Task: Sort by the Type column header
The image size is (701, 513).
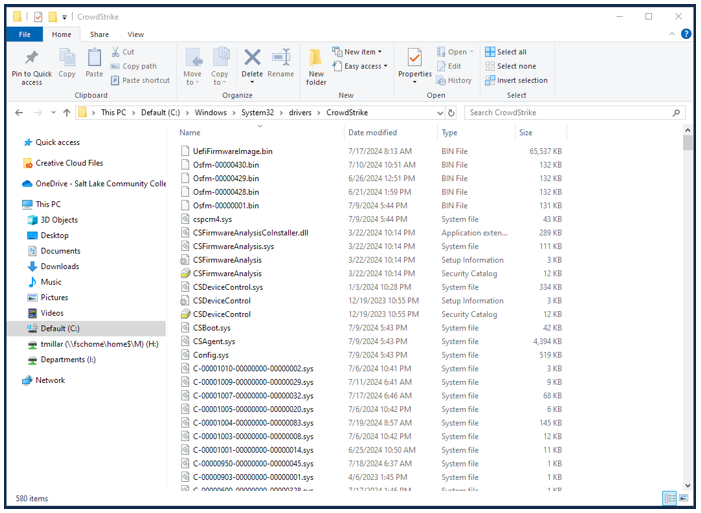Action: coord(449,133)
